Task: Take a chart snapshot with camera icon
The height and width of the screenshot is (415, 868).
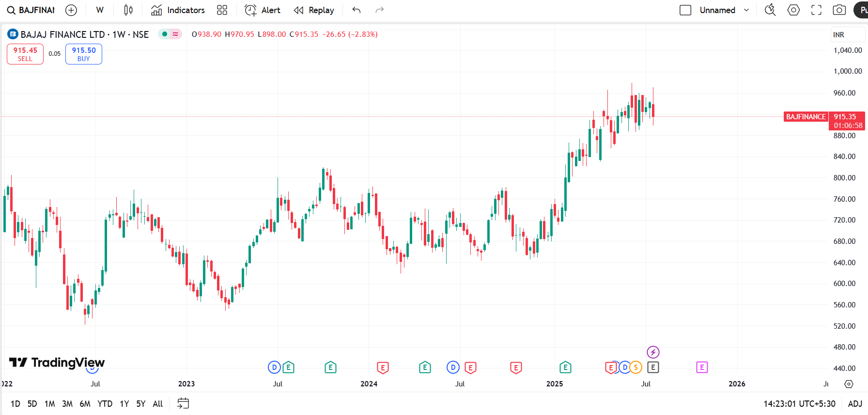Action: click(839, 10)
